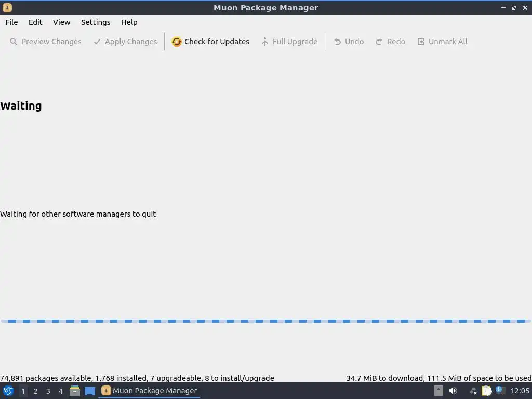Click Check for Updates in toolbar
Image resolution: width=532 pixels, height=399 pixels.
210,42
